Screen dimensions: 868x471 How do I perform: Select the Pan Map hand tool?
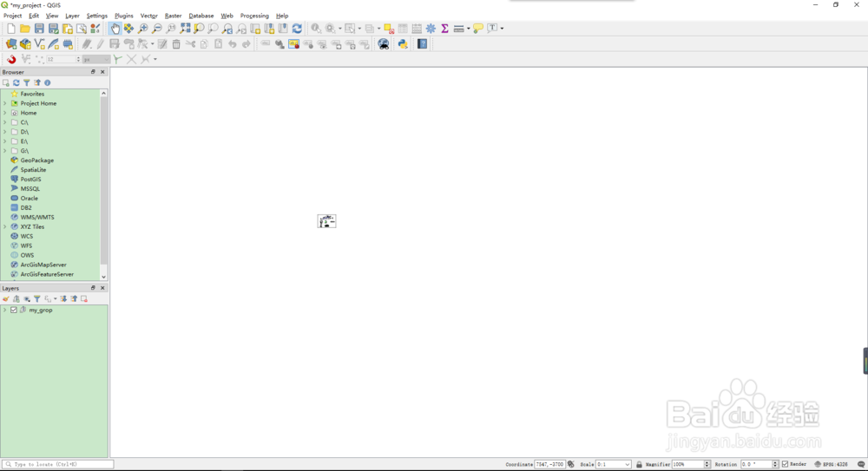(115, 29)
